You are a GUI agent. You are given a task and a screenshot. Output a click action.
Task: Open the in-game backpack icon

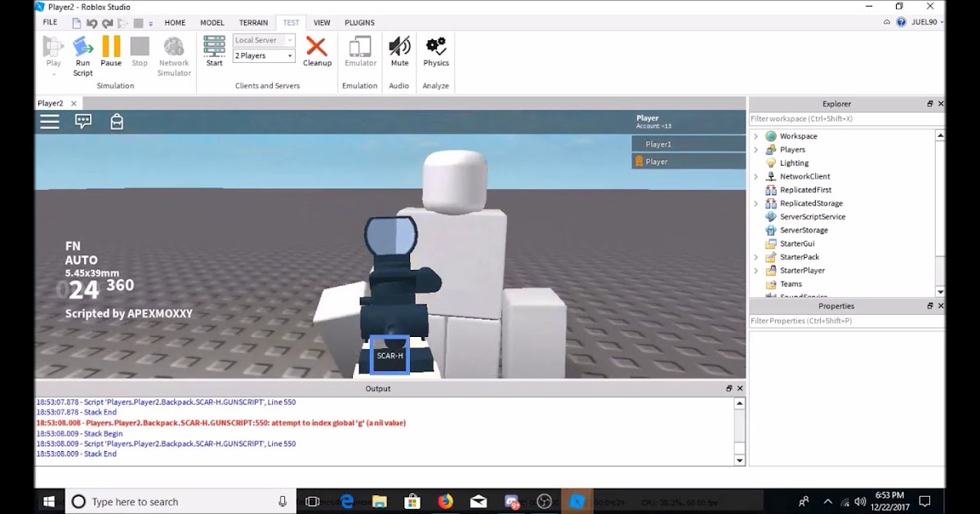117,122
